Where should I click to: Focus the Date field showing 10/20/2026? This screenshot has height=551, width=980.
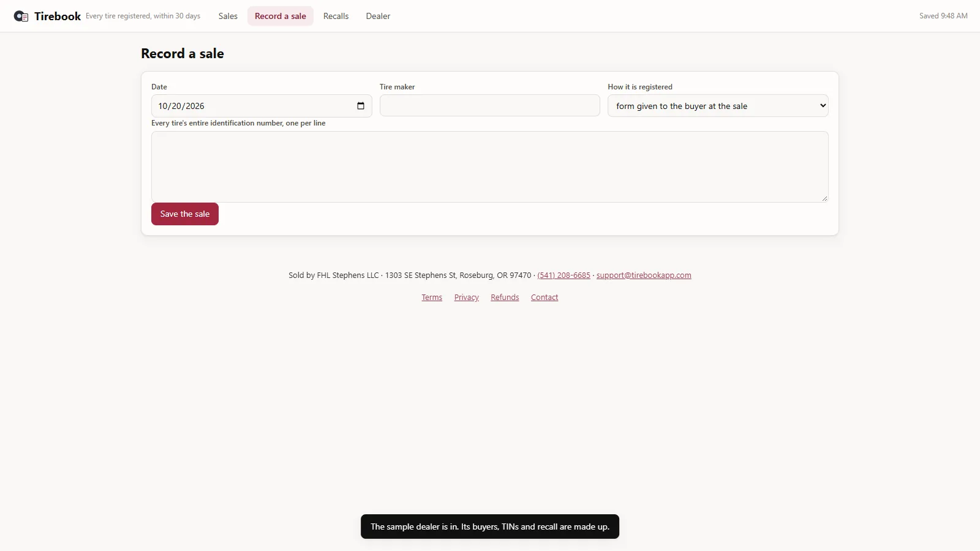click(262, 106)
